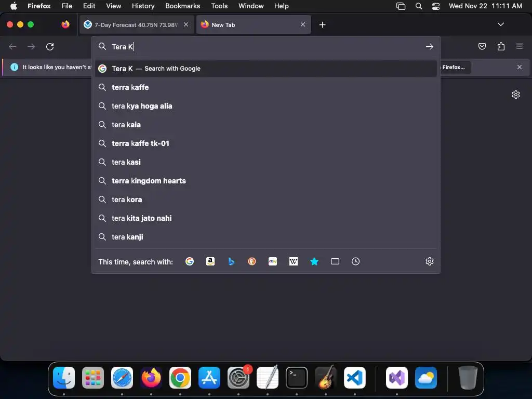The image size is (532, 399).
Task: Search with eBay one-off icon
Action: (x=273, y=261)
